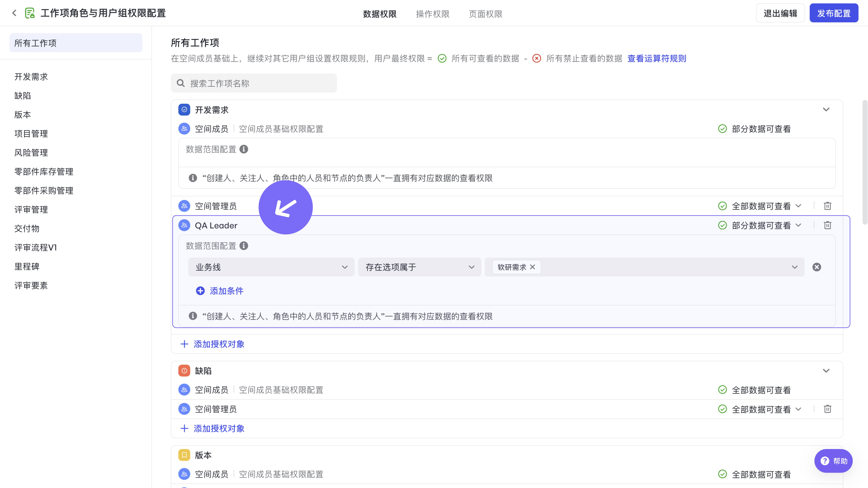
Task: Click the yellow 版本 work item icon
Action: 184,455
